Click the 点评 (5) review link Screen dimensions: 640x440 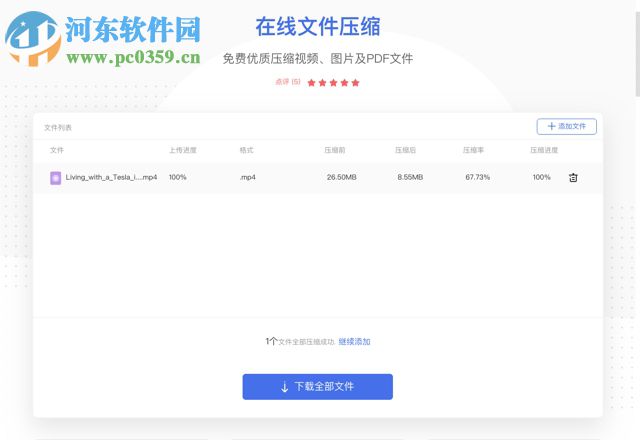point(288,82)
